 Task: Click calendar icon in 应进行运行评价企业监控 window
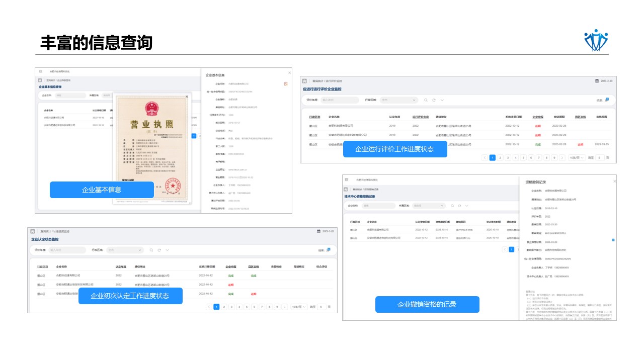pos(597,80)
